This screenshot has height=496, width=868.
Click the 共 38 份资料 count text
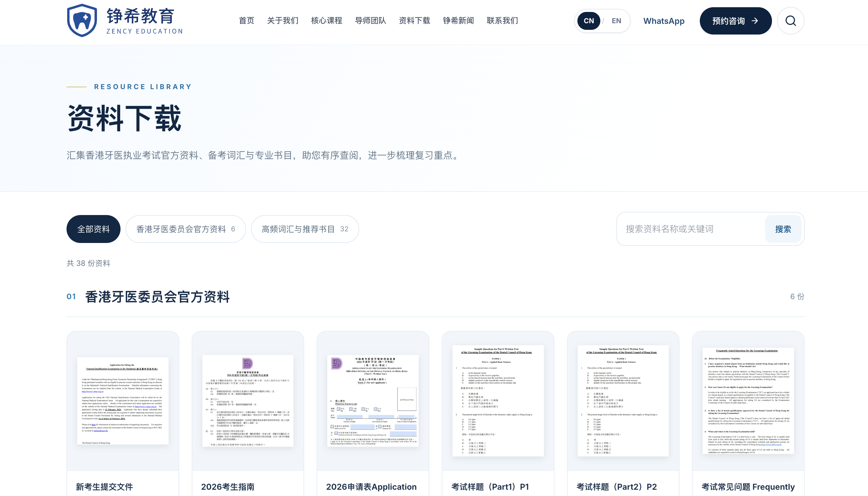[x=88, y=263]
